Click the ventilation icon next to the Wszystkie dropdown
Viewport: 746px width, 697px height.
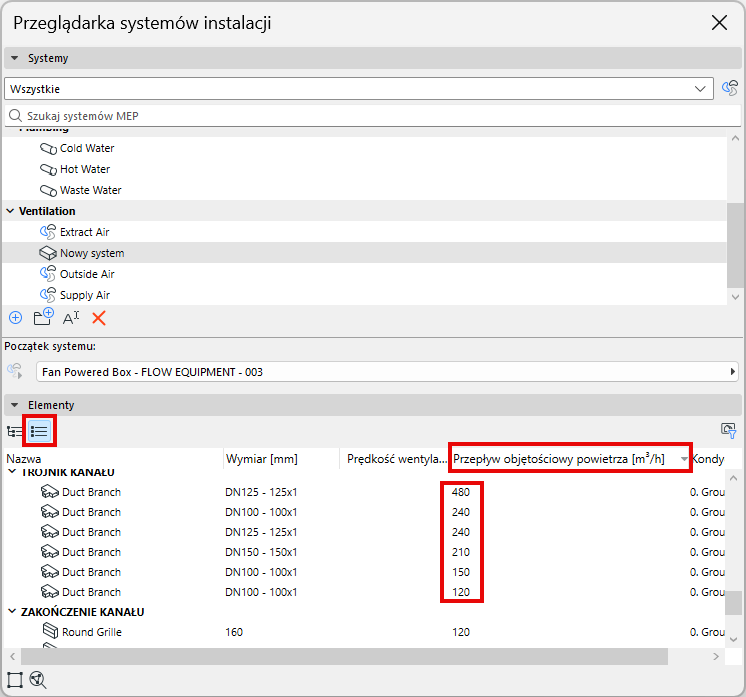click(730, 88)
